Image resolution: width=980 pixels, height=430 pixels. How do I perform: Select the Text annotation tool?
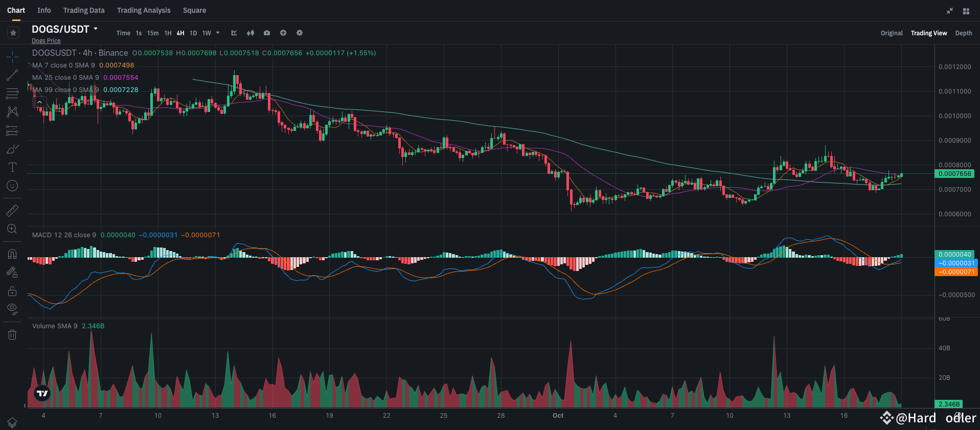pos(12,167)
